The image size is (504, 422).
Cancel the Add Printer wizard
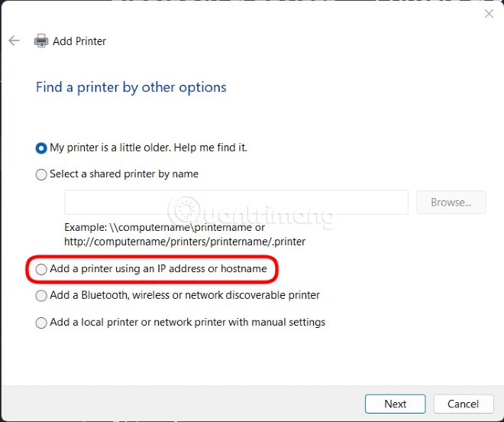464,404
